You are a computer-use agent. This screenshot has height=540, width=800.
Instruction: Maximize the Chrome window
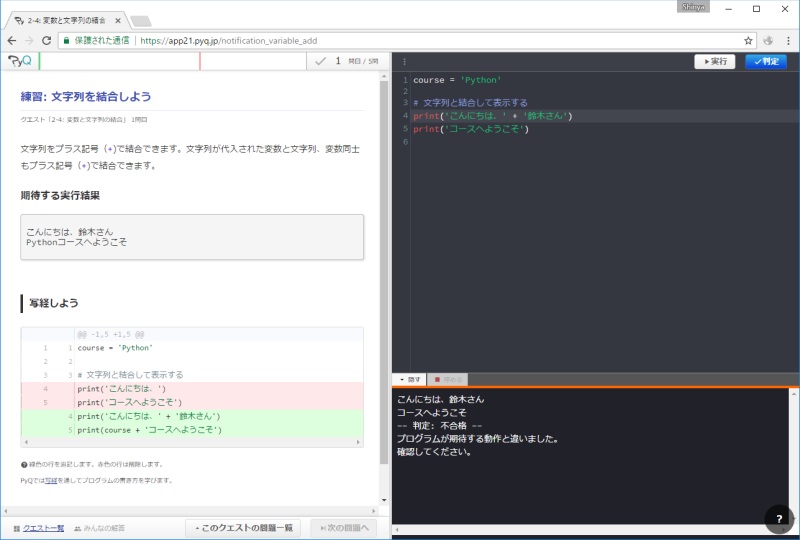click(x=757, y=9)
